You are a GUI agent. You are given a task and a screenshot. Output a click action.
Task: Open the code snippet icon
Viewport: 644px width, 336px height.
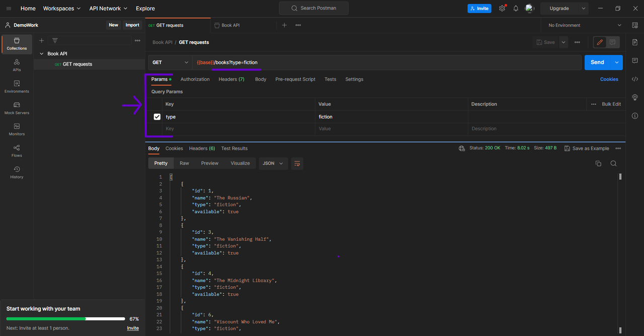pos(635,79)
